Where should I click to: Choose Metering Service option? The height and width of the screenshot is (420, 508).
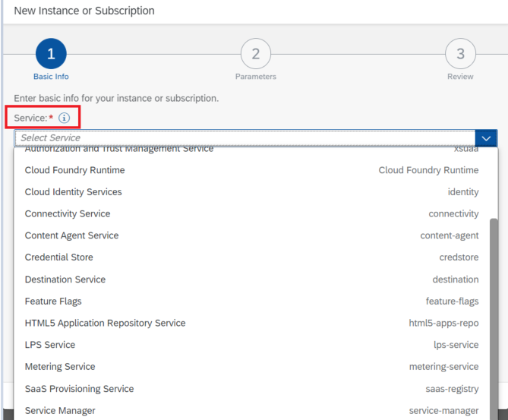(x=252, y=367)
